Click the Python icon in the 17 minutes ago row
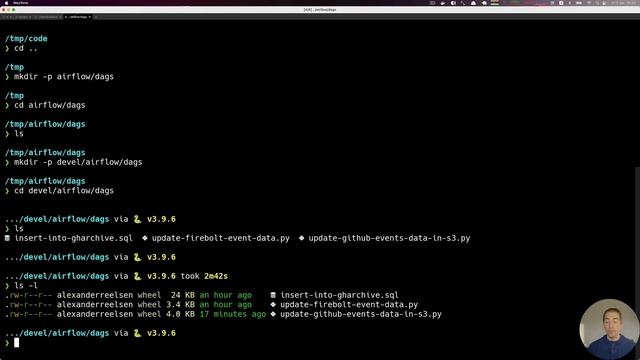 pos(273,314)
